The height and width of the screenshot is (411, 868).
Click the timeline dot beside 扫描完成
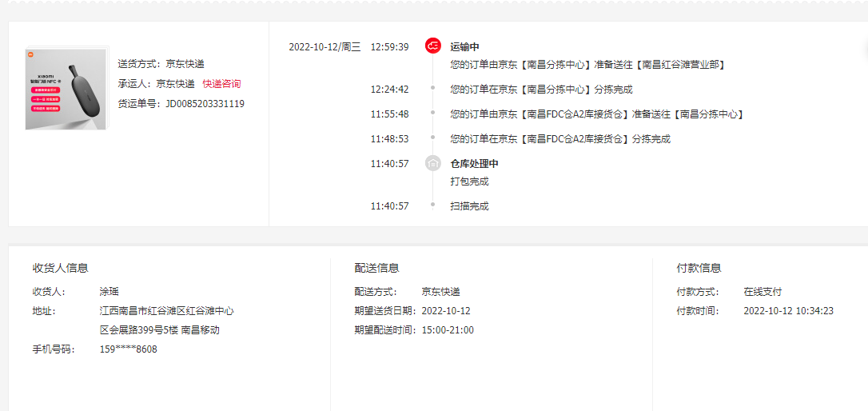click(433, 205)
